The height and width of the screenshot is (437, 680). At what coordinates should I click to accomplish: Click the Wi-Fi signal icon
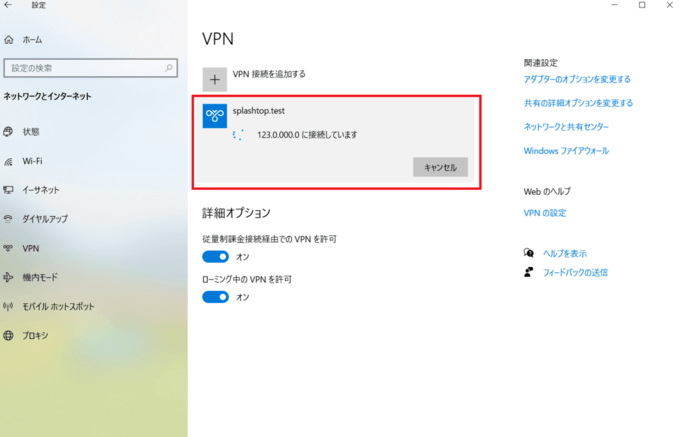point(8,162)
